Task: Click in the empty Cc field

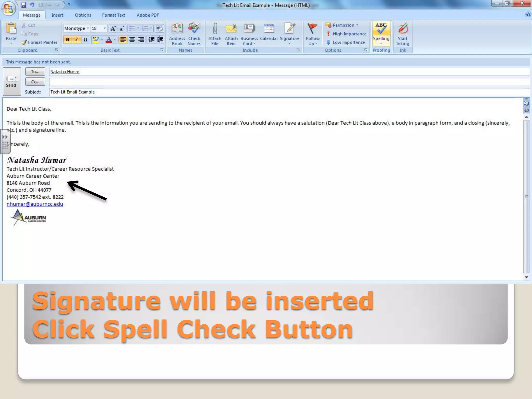Action: tap(289, 82)
